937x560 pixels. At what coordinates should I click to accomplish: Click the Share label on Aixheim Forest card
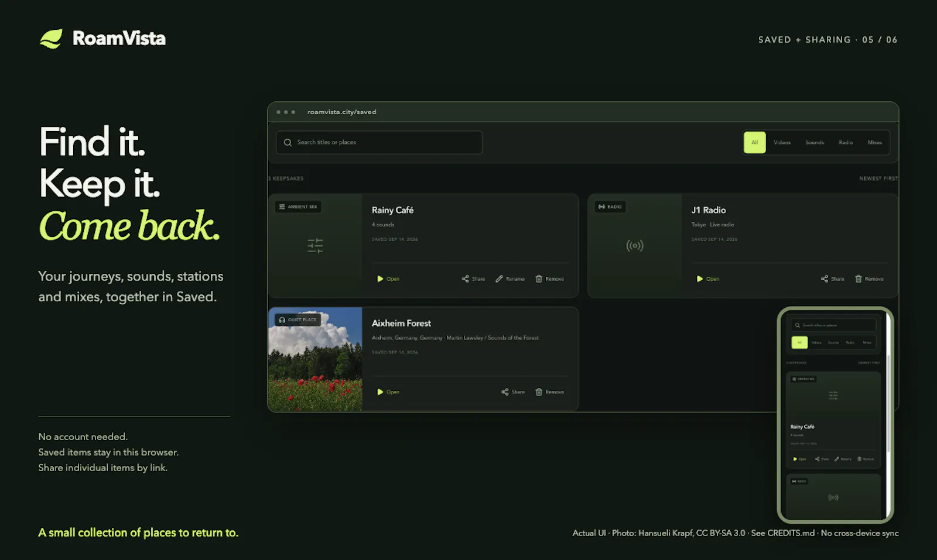click(518, 391)
